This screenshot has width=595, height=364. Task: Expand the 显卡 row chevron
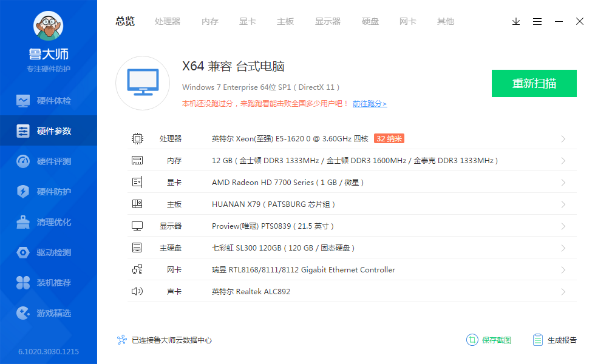563,183
